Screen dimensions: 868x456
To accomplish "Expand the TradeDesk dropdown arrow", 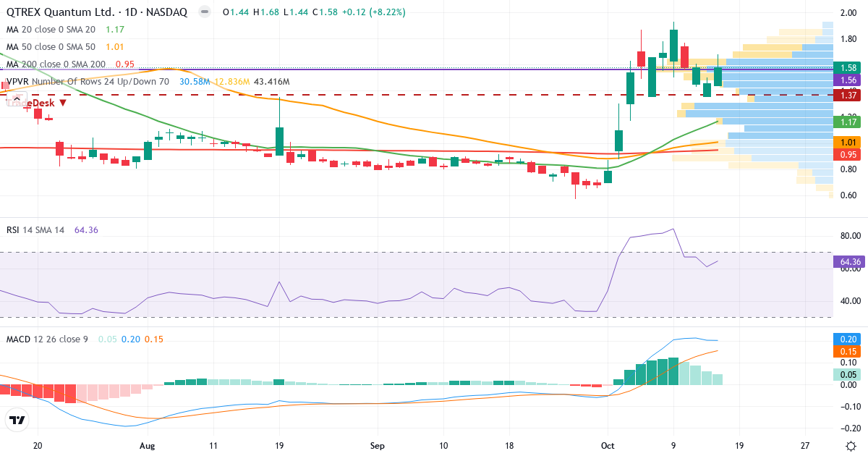I will (x=63, y=103).
